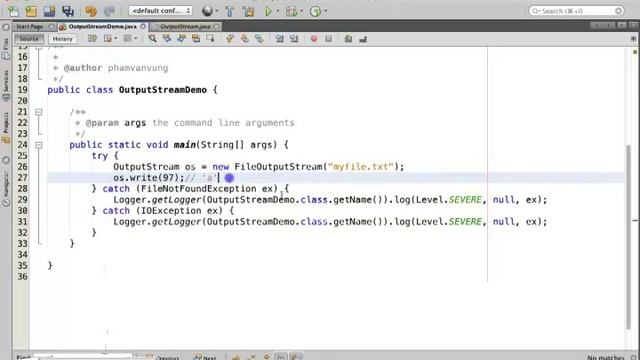Select the OutputStreamDemo.java tab
This screenshot has width=640, height=360.
pyautogui.click(x=102, y=27)
